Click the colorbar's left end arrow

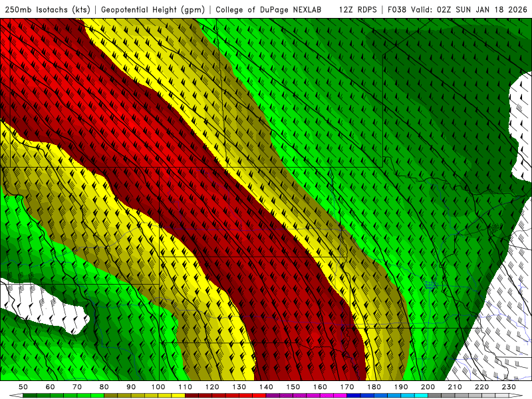coord(16,396)
